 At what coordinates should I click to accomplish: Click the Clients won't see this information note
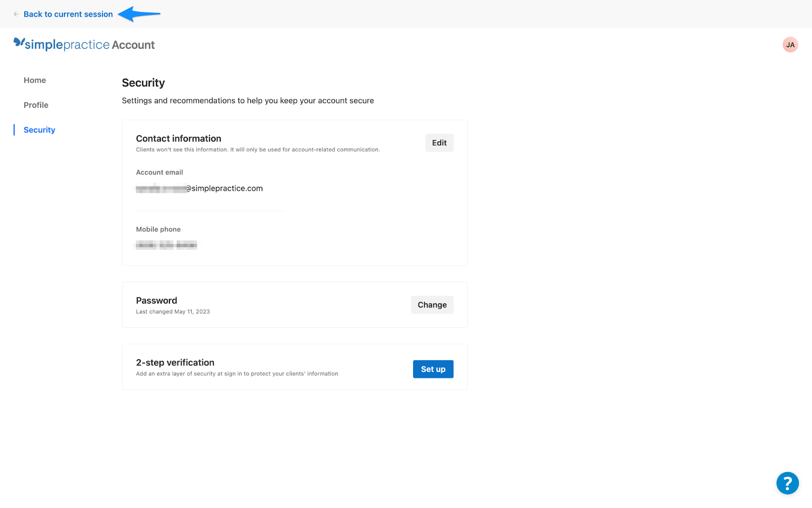pos(258,150)
